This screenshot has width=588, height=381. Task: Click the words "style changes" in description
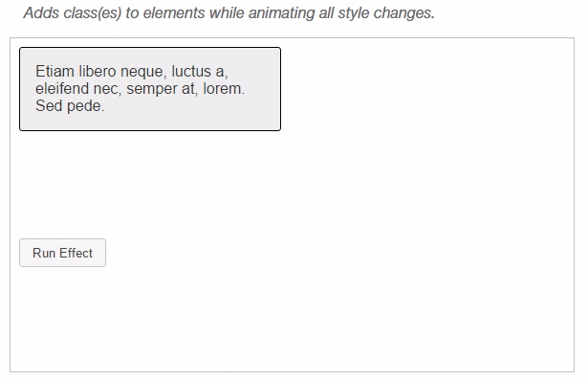pyautogui.click(x=385, y=13)
